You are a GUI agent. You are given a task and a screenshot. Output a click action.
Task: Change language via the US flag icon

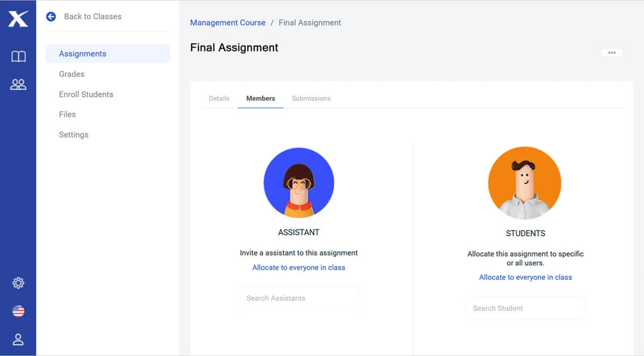(18, 311)
